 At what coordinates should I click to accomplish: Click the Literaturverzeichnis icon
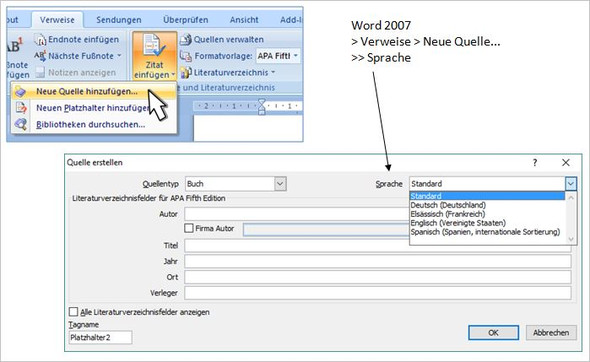pos(186,72)
